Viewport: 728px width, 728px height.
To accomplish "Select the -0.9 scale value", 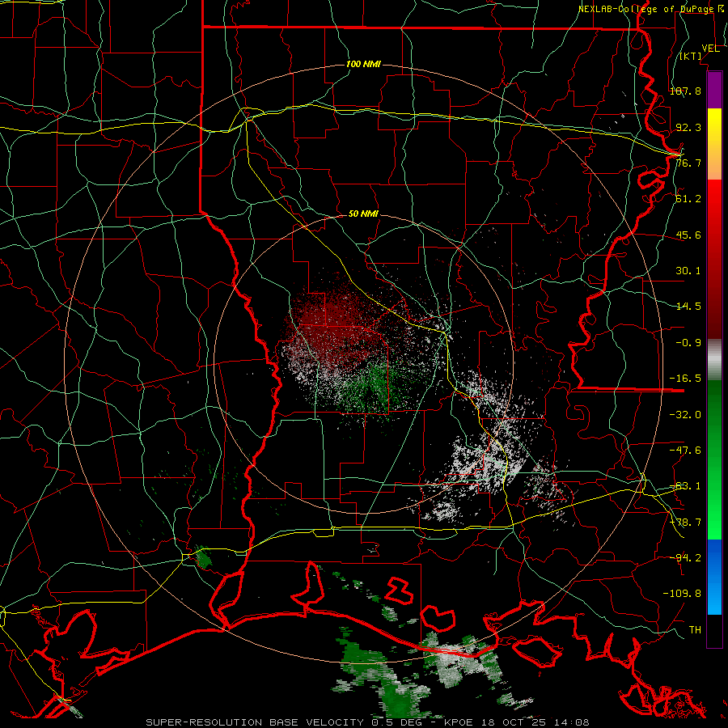I will point(688,343).
